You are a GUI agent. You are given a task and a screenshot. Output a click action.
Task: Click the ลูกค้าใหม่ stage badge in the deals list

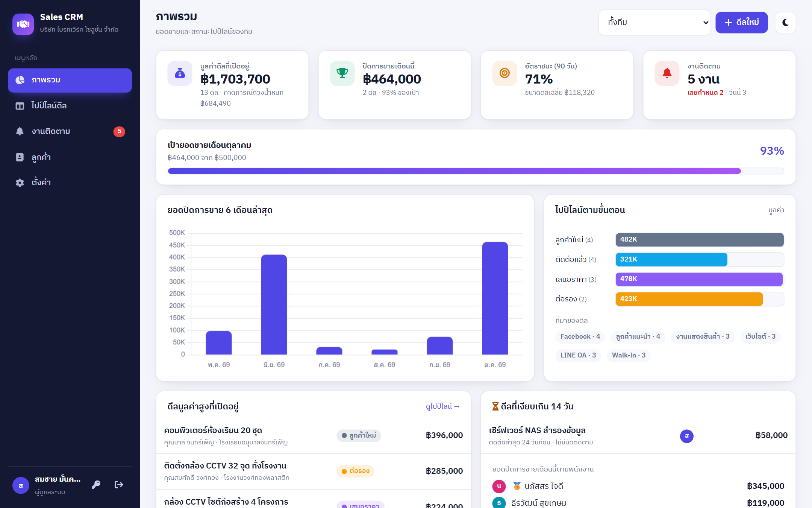359,436
